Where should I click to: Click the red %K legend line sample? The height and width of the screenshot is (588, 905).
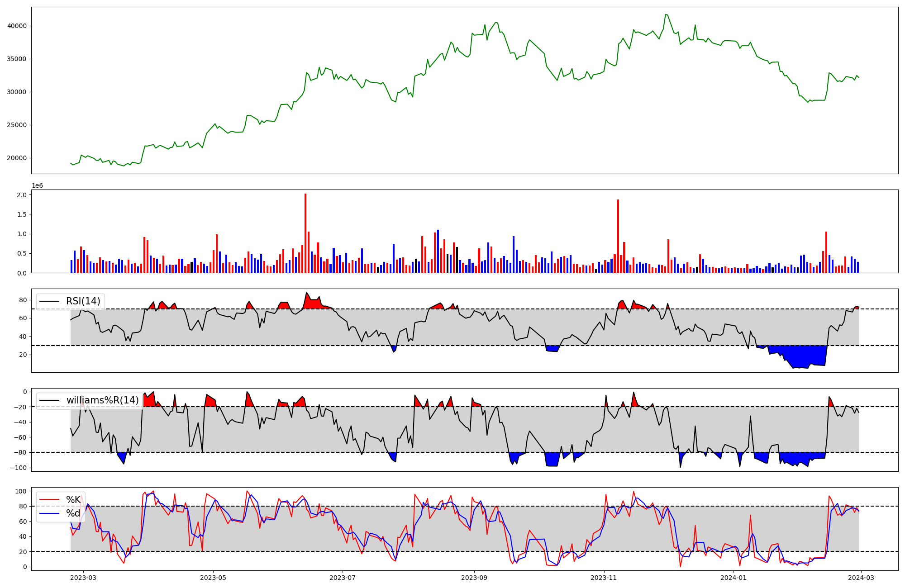[49, 500]
